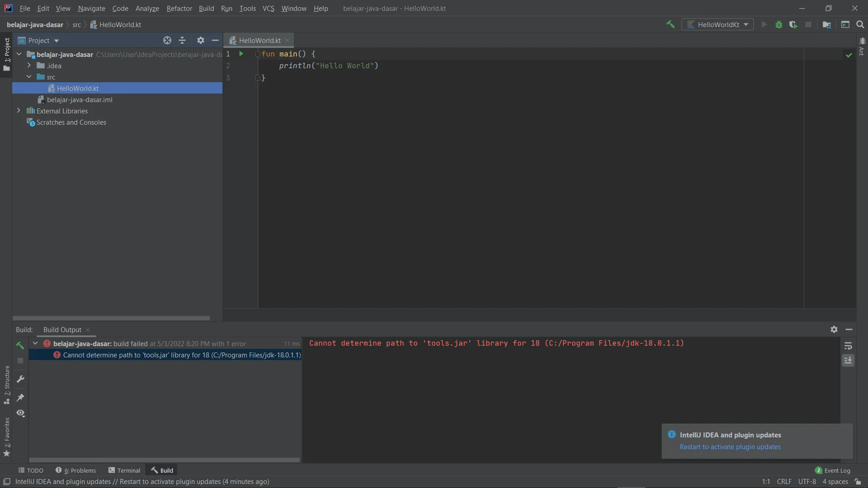
Task: Open the Refactor menu
Action: (179, 9)
